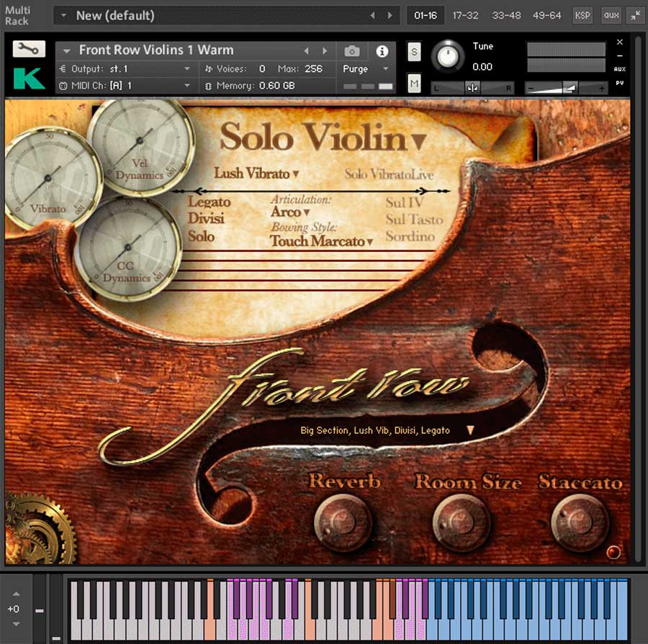Click the Reverb knob
648x644 pixels.
click(343, 522)
